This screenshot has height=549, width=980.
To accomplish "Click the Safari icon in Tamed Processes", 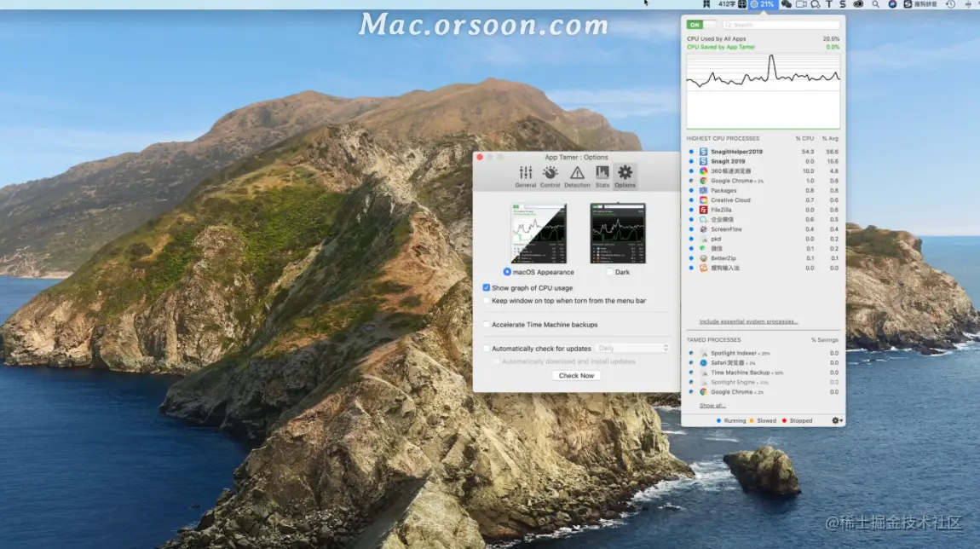I will click(x=703, y=362).
